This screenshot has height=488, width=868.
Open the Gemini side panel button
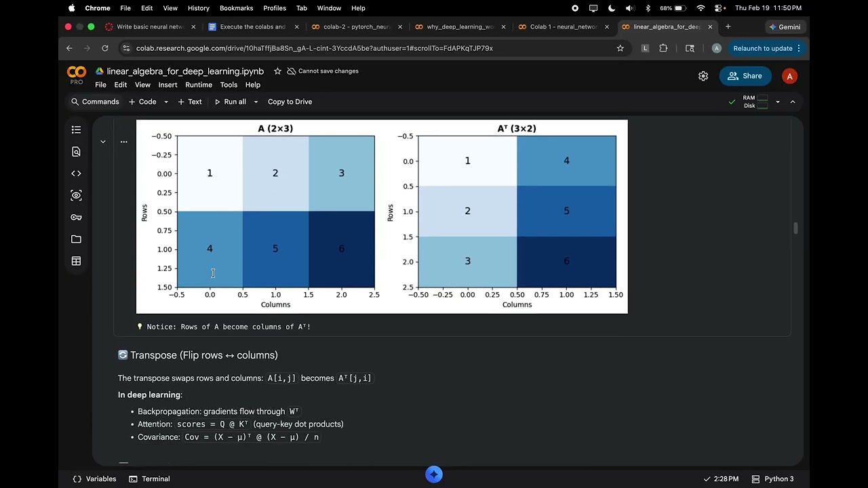(785, 26)
